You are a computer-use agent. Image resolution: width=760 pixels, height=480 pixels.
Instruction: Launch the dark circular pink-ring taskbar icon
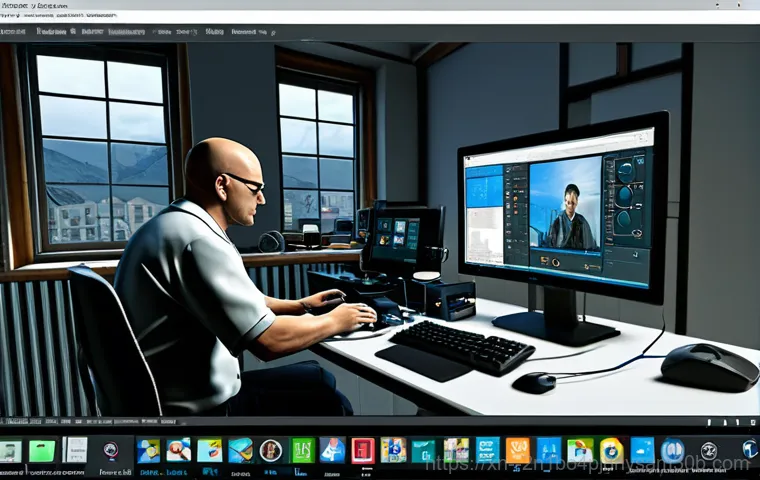click(x=111, y=451)
